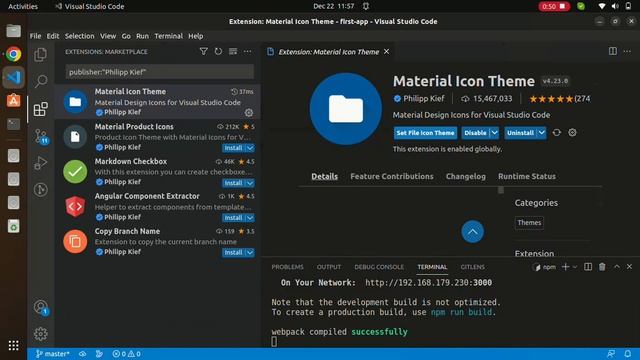The image size is (640, 360).
Task: Open the GitLens view in activity bar
Action: pos(40,189)
